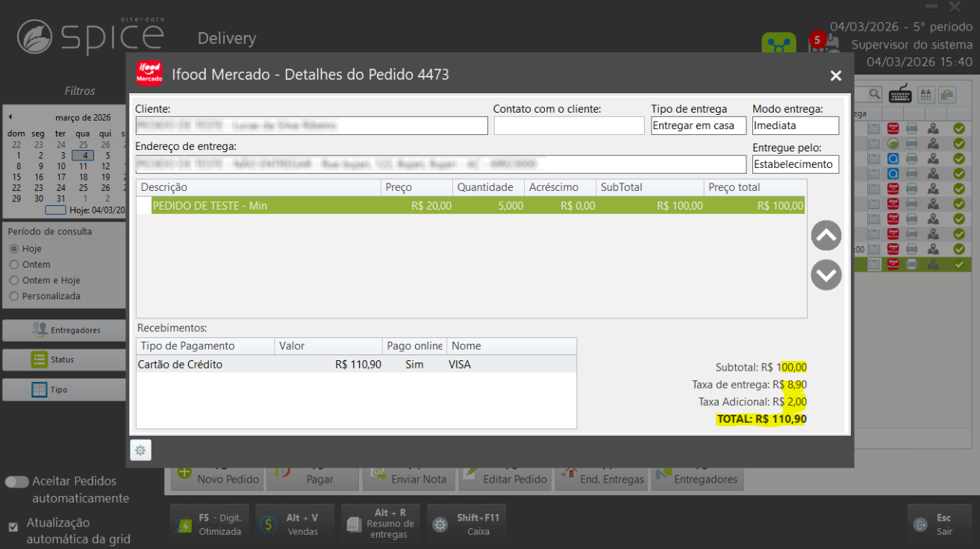The image size is (980, 549).
Task: Click the round up-chevron button beside the items list
Action: pos(826,236)
